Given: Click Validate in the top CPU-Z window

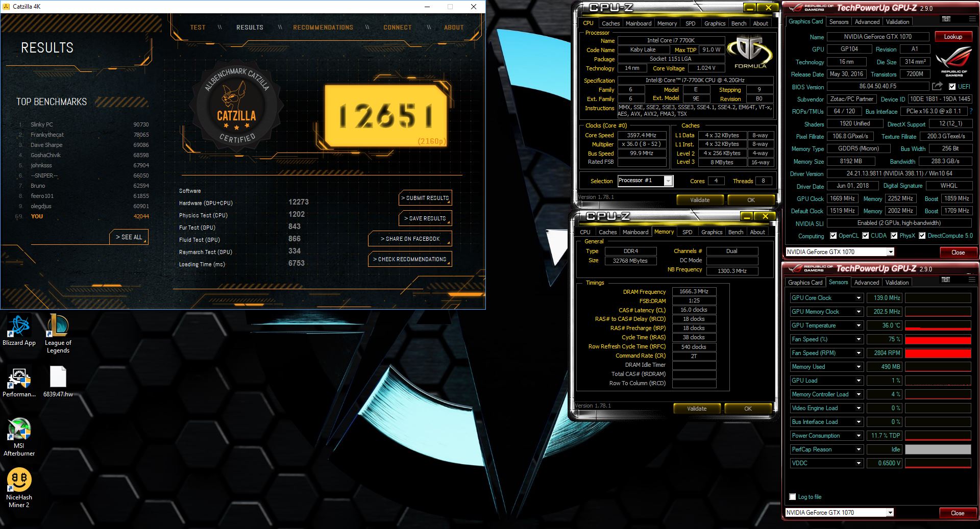Looking at the screenshot, I should tap(700, 200).
